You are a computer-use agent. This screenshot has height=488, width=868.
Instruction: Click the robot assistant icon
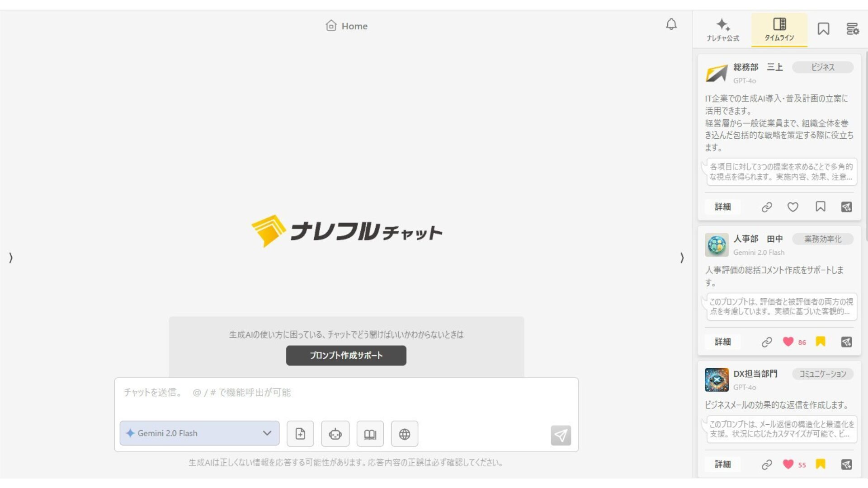tap(335, 434)
